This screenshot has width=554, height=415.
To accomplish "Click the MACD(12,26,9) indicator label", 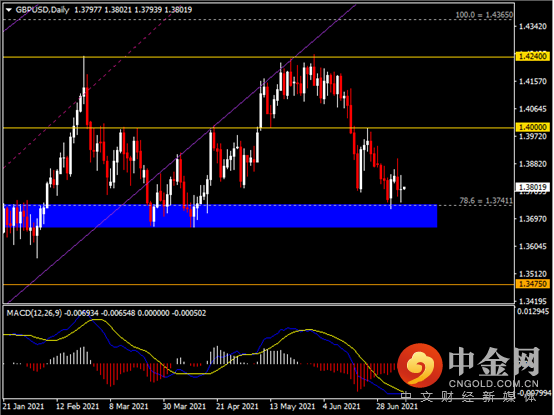I will (34, 313).
